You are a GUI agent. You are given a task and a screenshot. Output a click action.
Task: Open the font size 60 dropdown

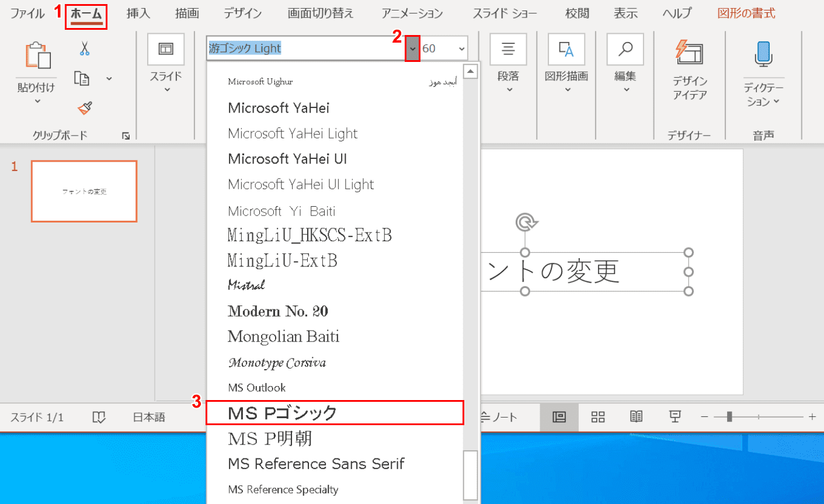pyautogui.click(x=462, y=48)
